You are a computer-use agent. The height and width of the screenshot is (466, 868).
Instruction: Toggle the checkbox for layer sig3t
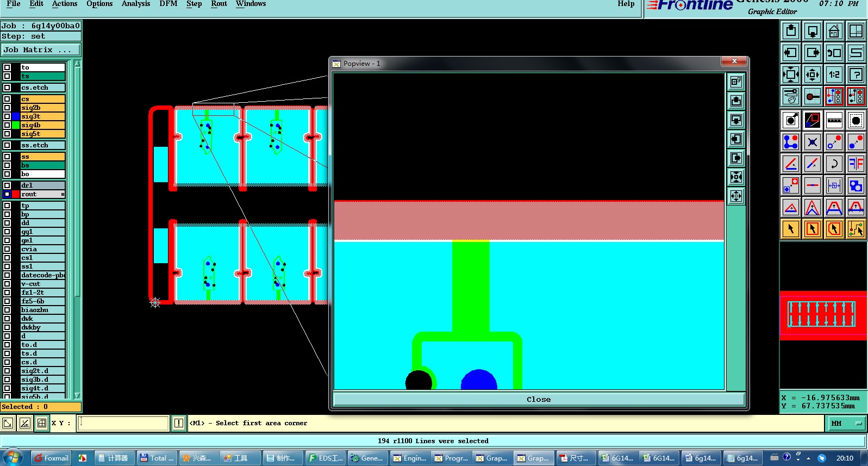click(x=7, y=116)
